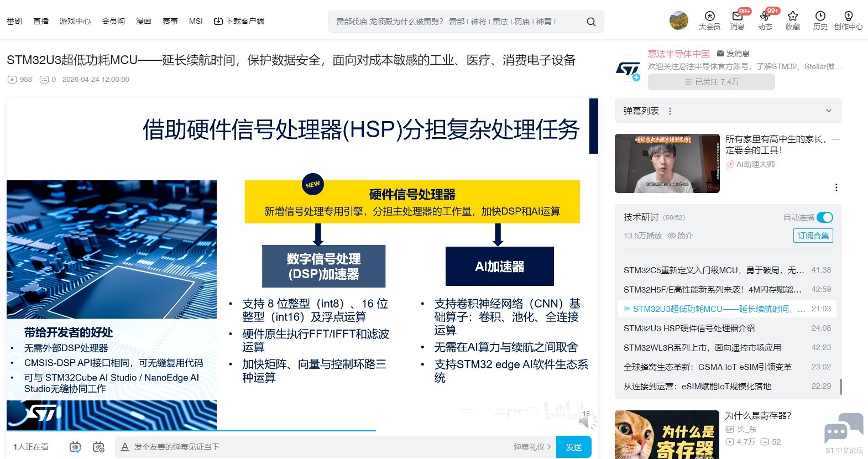Click the 发消息 envelope icon
This screenshot has height=459, width=868.
click(x=720, y=54)
